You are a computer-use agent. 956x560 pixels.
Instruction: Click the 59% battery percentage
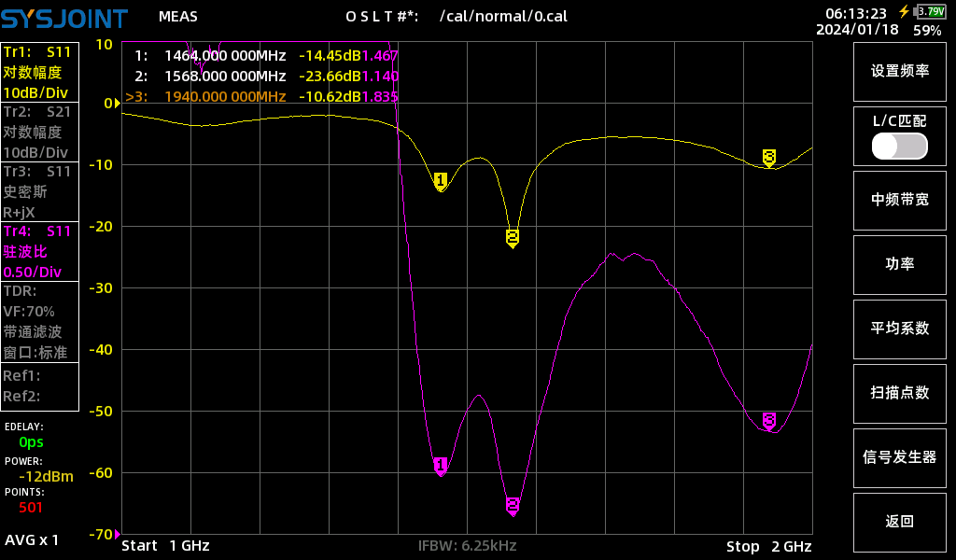(927, 31)
